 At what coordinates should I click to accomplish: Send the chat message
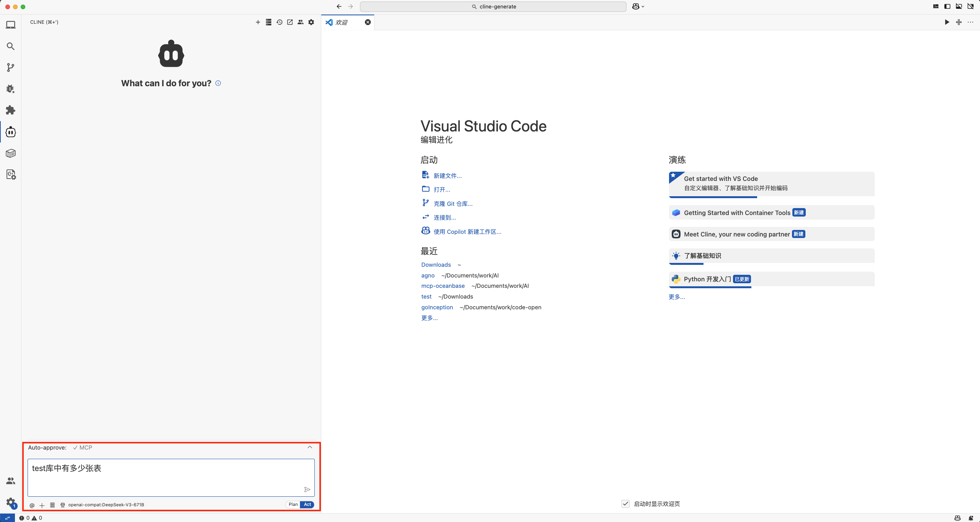click(x=307, y=489)
